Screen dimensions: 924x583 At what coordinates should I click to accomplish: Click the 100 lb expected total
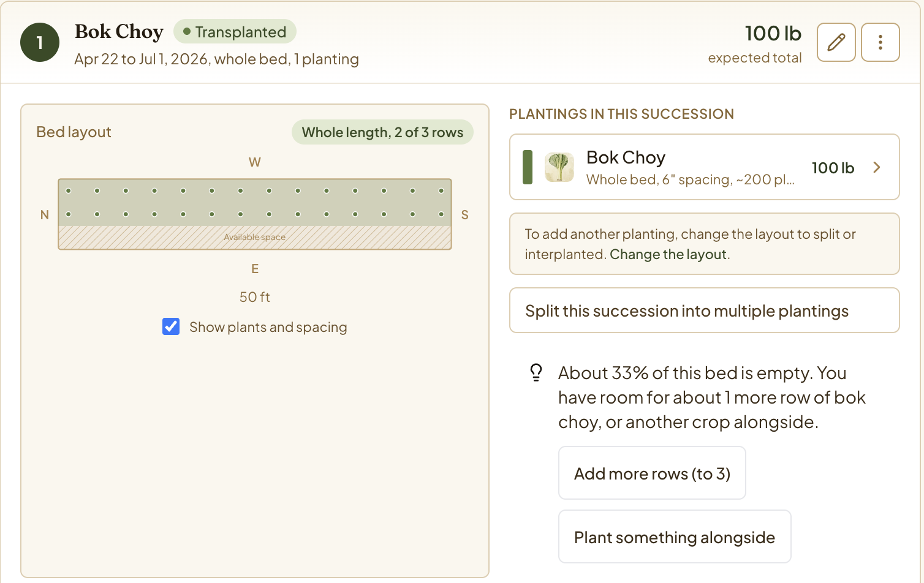(x=773, y=34)
